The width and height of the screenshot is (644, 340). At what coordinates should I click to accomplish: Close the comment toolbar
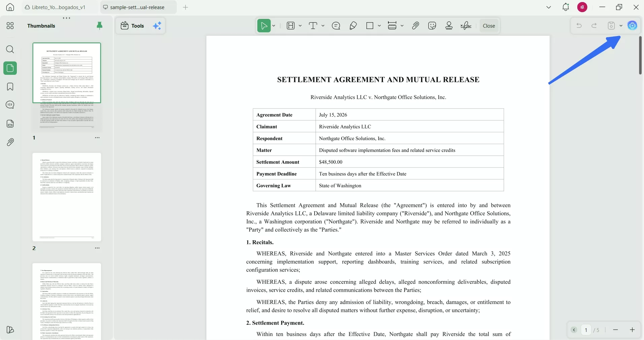coord(489,26)
